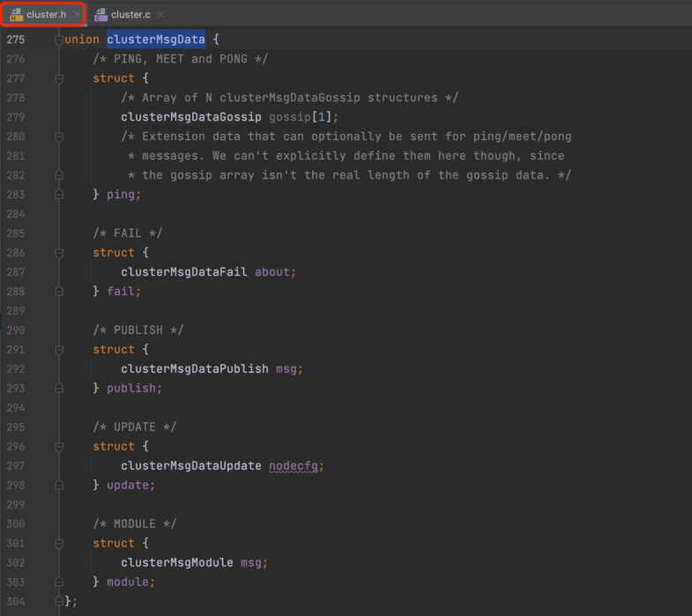Click fold end marker at line 303 module
The width and height of the screenshot is (692, 616).
(x=59, y=582)
